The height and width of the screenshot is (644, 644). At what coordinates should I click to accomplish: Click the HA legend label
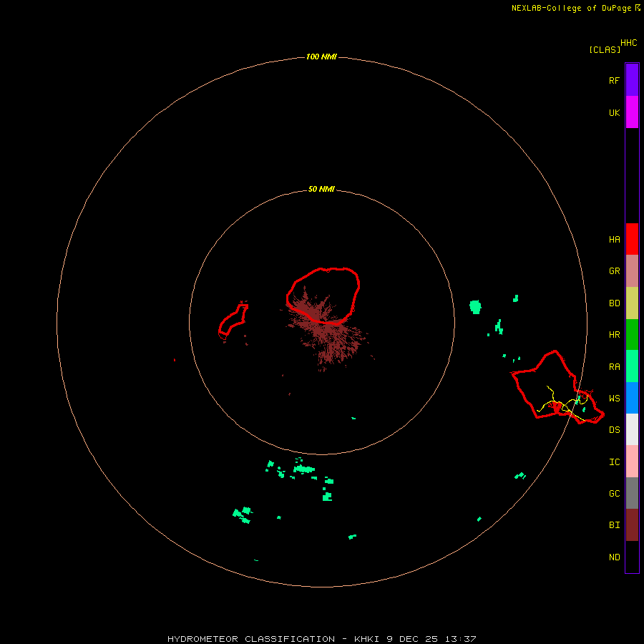614,240
